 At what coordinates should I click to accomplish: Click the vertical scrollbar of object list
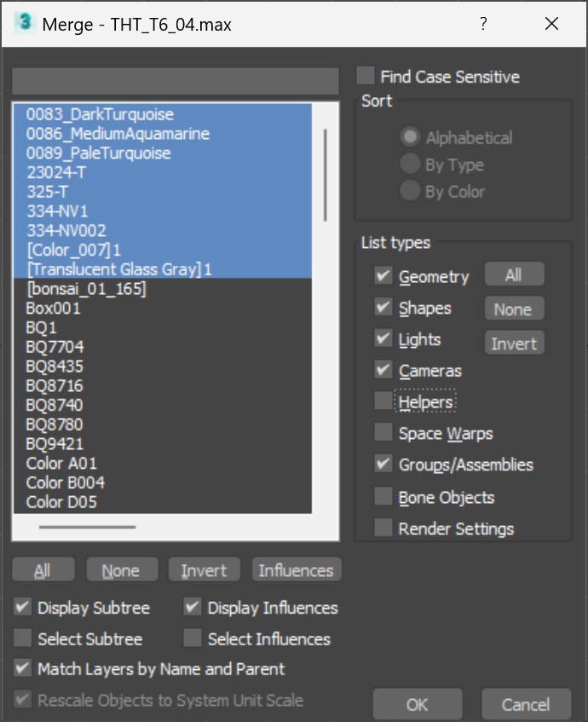tap(325, 175)
